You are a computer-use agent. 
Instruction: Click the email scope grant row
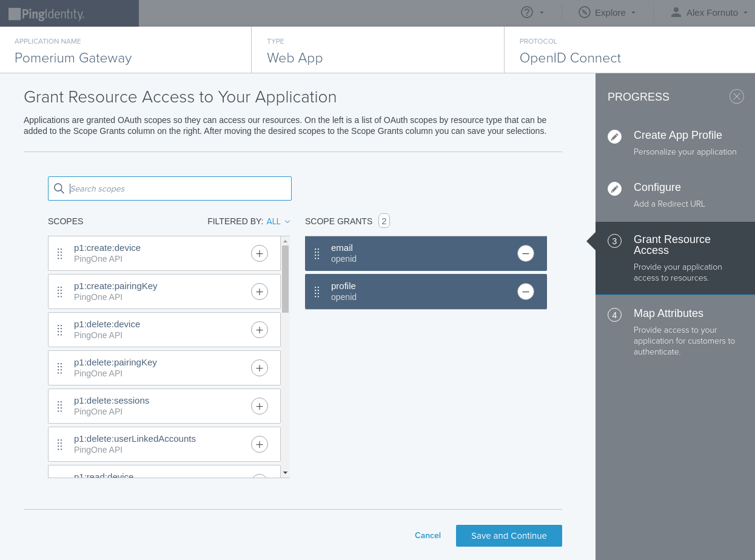[x=426, y=253]
